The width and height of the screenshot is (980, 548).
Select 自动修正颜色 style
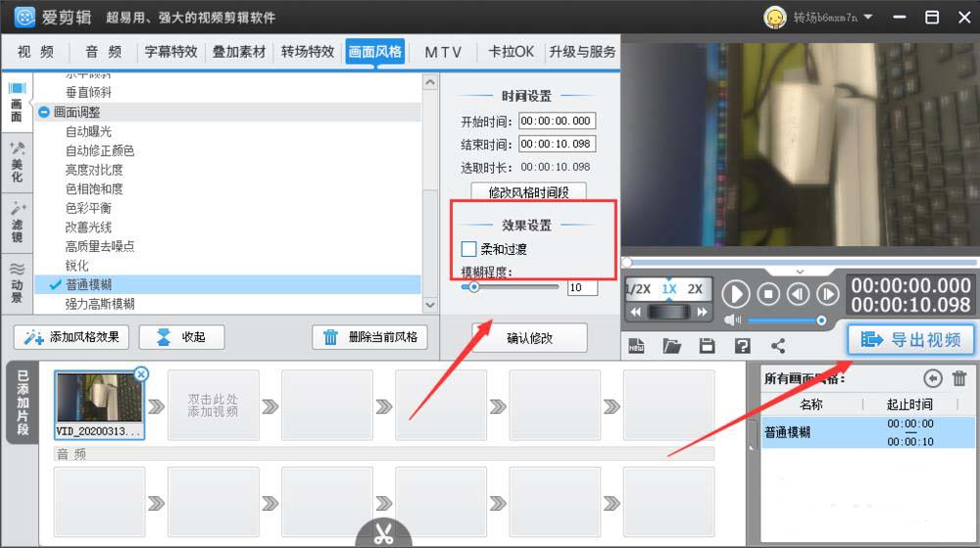tap(99, 151)
